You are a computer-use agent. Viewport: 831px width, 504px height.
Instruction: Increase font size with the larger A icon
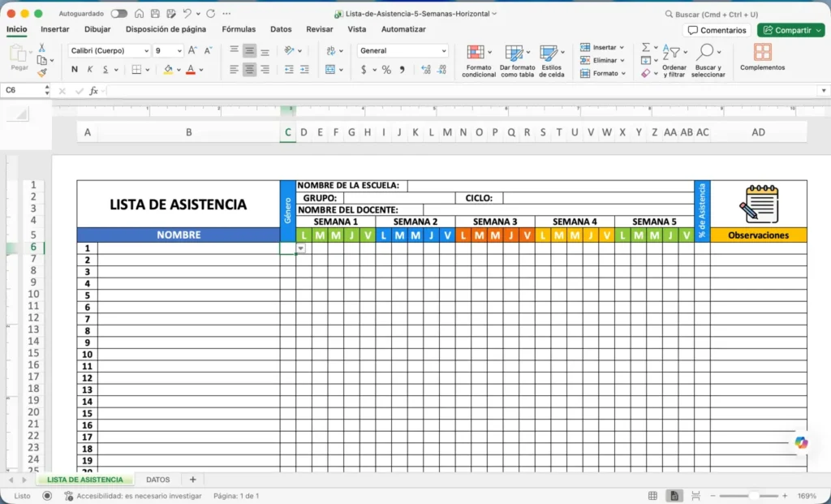pyautogui.click(x=192, y=50)
